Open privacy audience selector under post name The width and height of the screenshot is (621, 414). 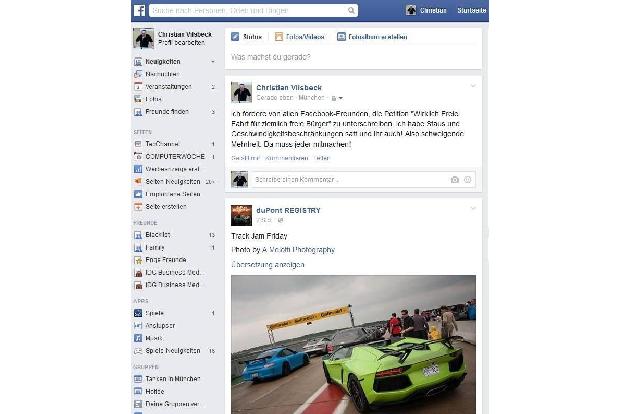pos(337,98)
